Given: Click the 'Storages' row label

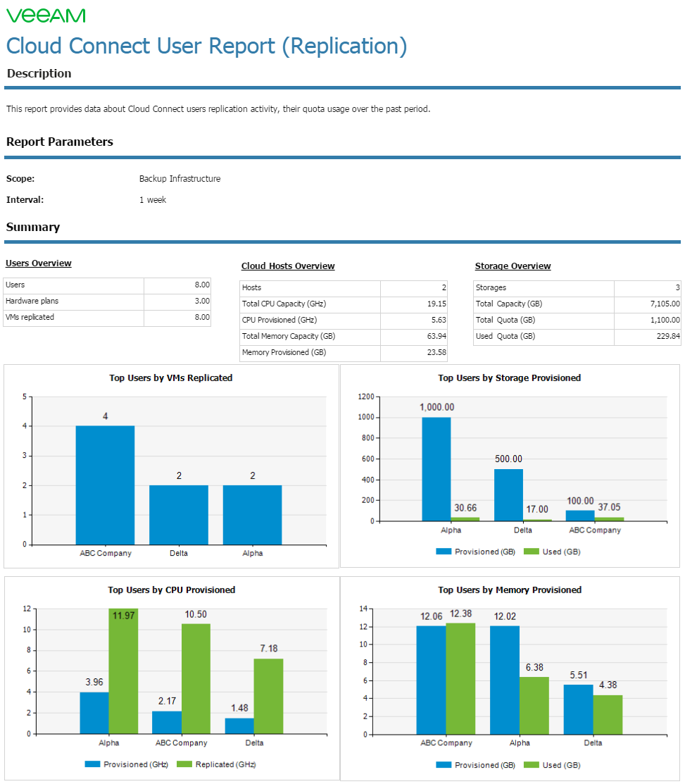Looking at the screenshot, I should pyautogui.click(x=491, y=287).
